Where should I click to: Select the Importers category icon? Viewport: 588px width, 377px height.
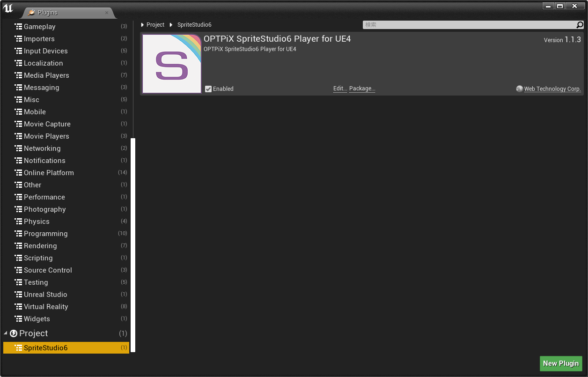(x=18, y=39)
